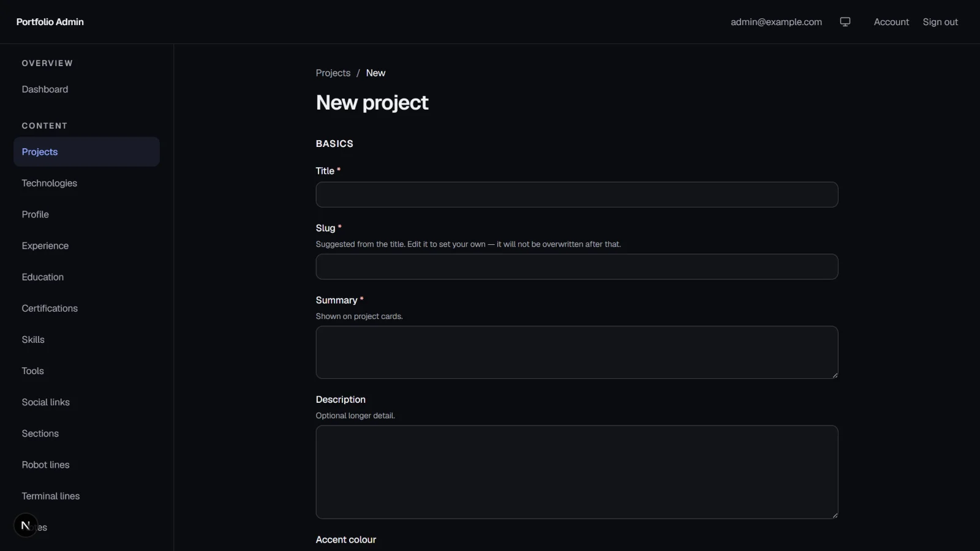Screen dimensions: 980x551
Task: Select Projects in the sidebar
Action: point(86,152)
